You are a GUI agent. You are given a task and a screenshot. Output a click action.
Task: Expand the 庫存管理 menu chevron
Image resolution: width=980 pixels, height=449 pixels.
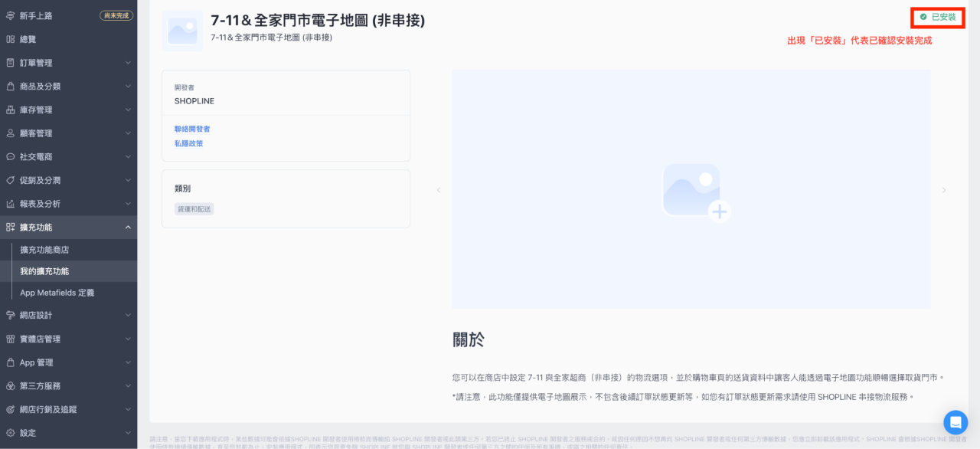pos(128,110)
